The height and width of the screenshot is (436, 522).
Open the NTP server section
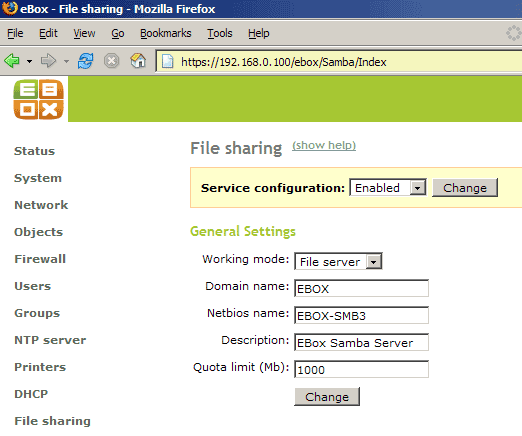(x=50, y=340)
